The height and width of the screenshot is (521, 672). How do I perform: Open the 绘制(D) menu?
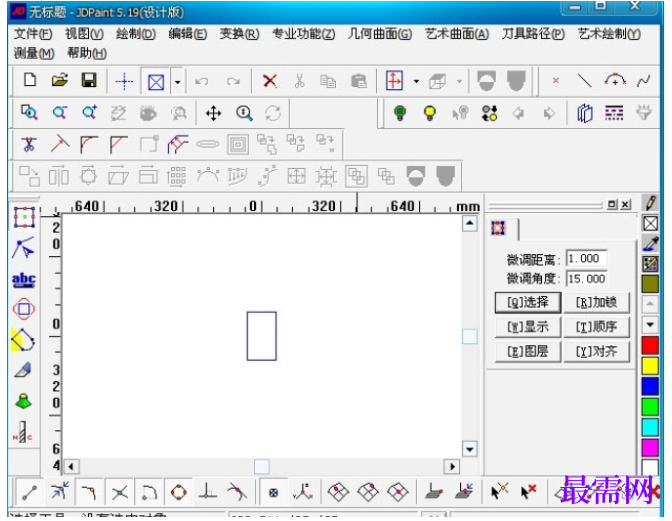click(135, 34)
